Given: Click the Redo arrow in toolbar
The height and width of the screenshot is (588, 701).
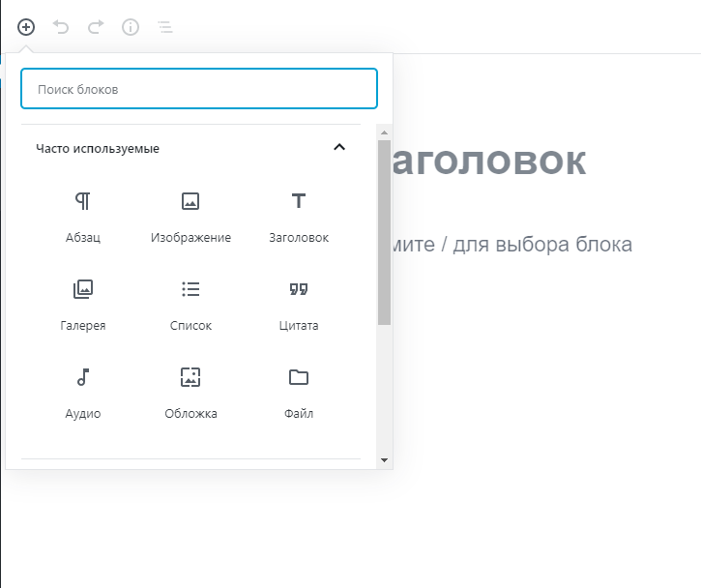Looking at the screenshot, I should coord(95,27).
